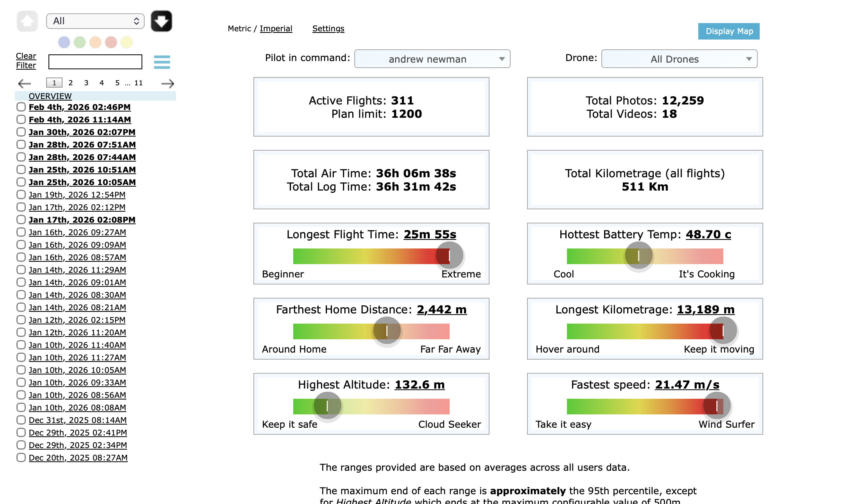Check the Feb 4th 02:46PM flight checkbox
This screenshot has width=868, height=504.
pyautogui.click(x=21, y=107)
